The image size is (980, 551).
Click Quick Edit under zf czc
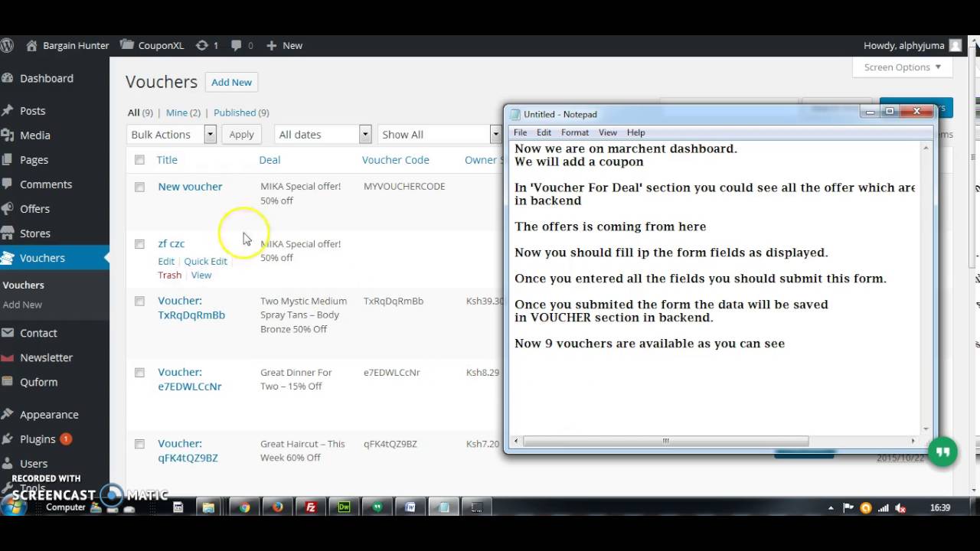205,261
